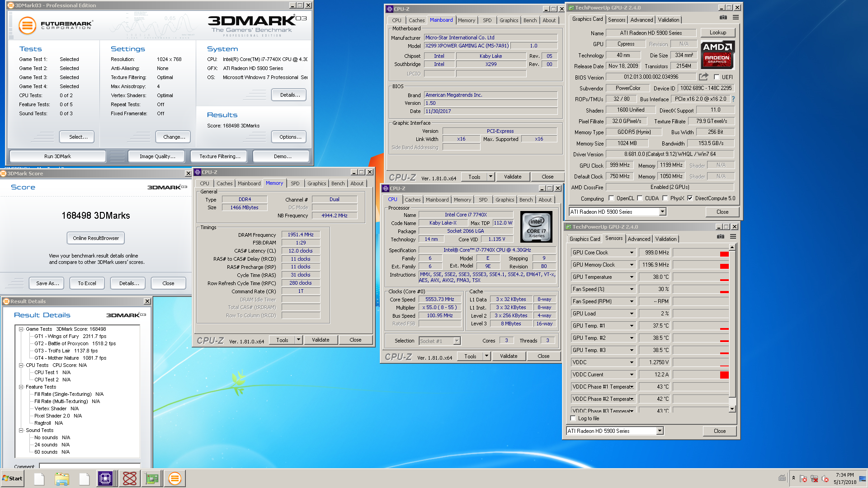This screenshot has width=868, height=488.
Task: Click GPU-Z screenshot camera icon in Graphics Card window
Action: point(723,17)
